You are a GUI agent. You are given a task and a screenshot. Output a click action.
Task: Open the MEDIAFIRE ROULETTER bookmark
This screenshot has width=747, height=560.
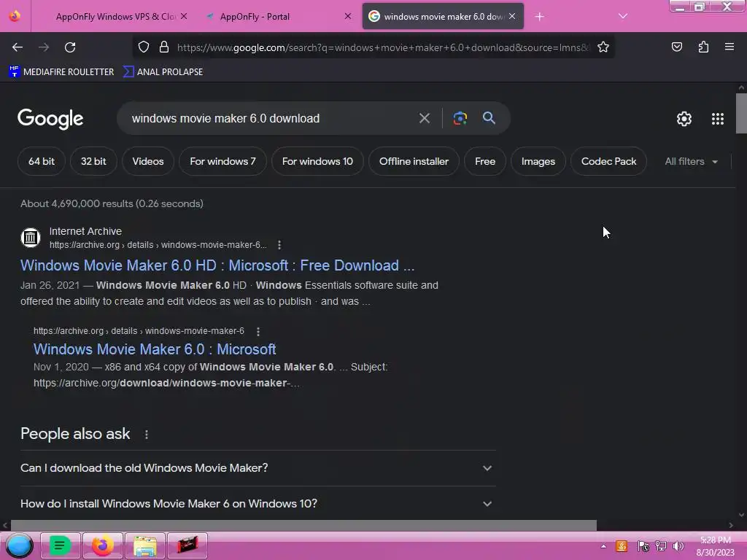coord(61,72)
